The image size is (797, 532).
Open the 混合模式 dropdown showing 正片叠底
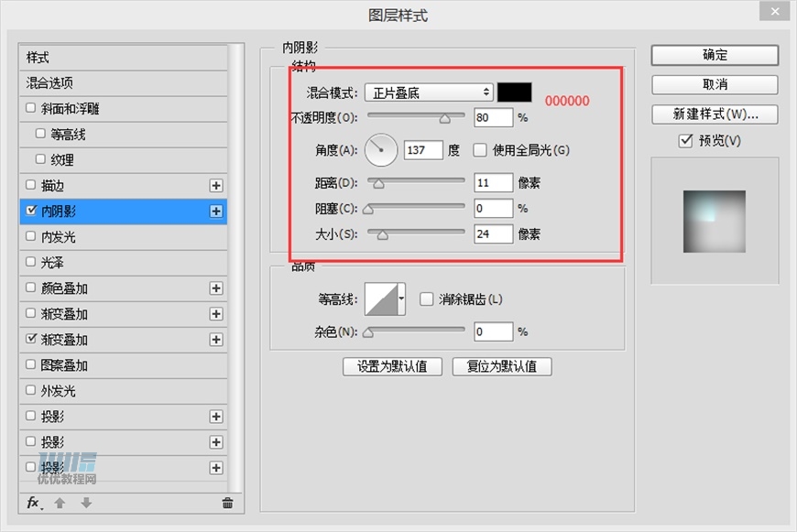point(429,92)
